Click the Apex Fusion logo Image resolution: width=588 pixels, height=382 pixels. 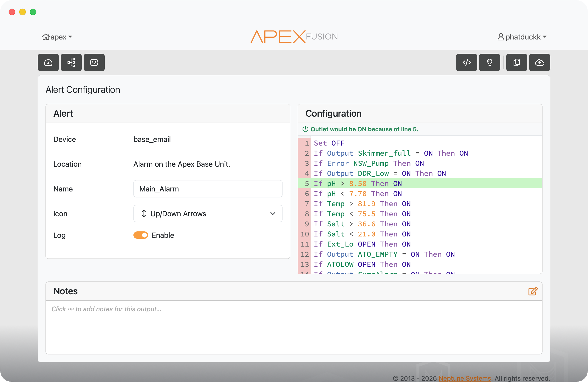pos(294,37)
